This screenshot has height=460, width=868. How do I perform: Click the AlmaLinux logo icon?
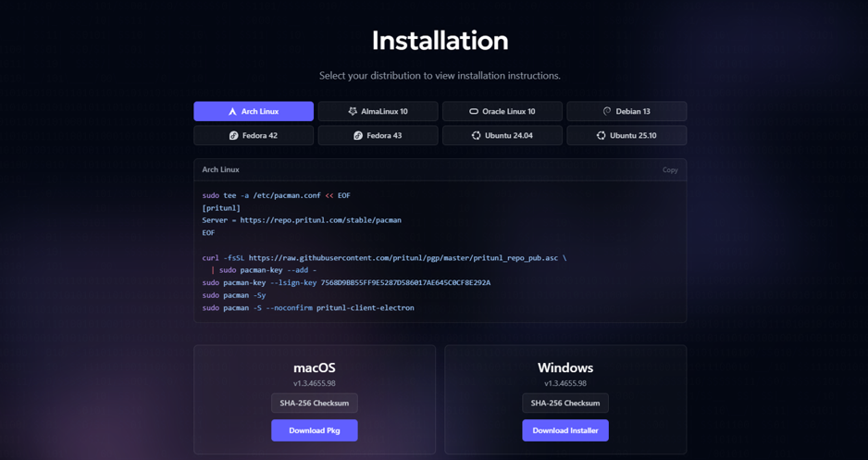(x=353, y=111)
